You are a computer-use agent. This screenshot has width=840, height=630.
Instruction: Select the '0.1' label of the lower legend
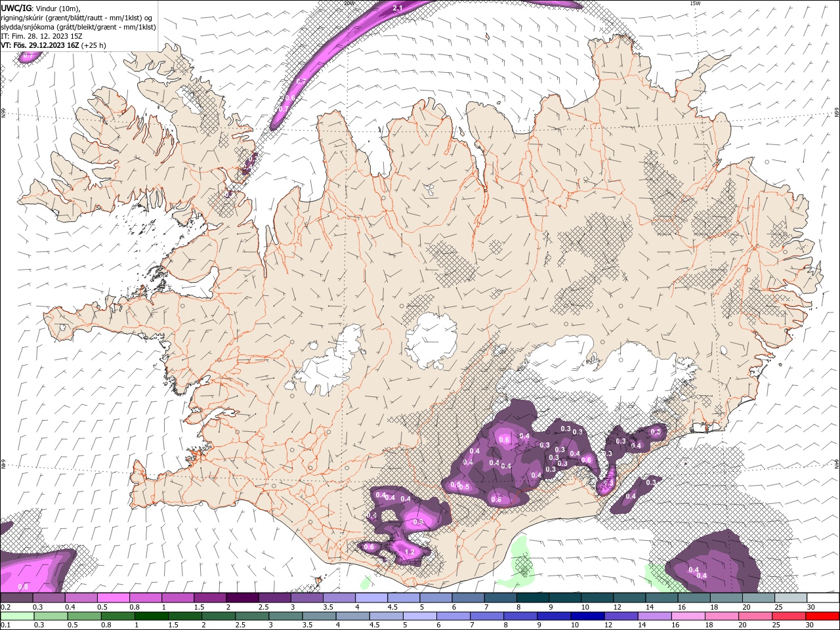6,625
